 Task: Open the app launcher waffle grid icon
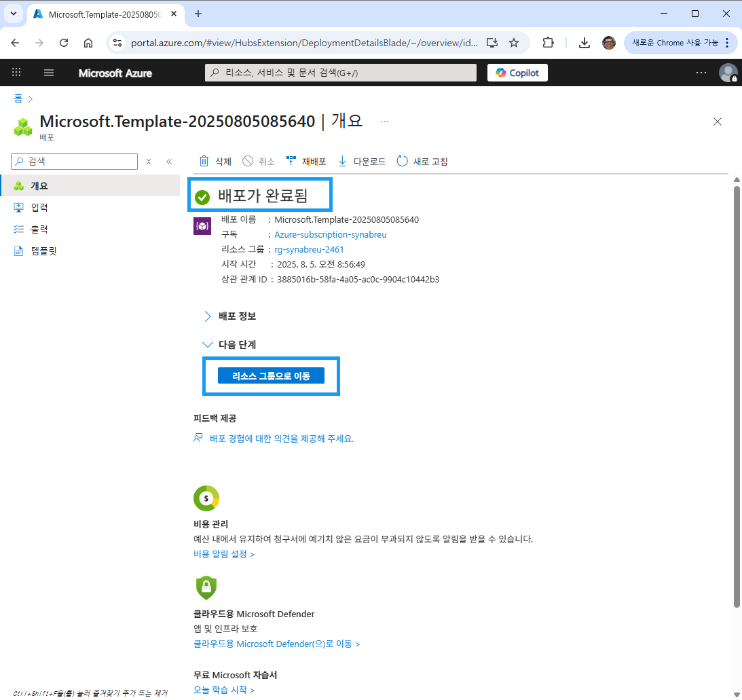pyautogui.click(x=16, y=72)
